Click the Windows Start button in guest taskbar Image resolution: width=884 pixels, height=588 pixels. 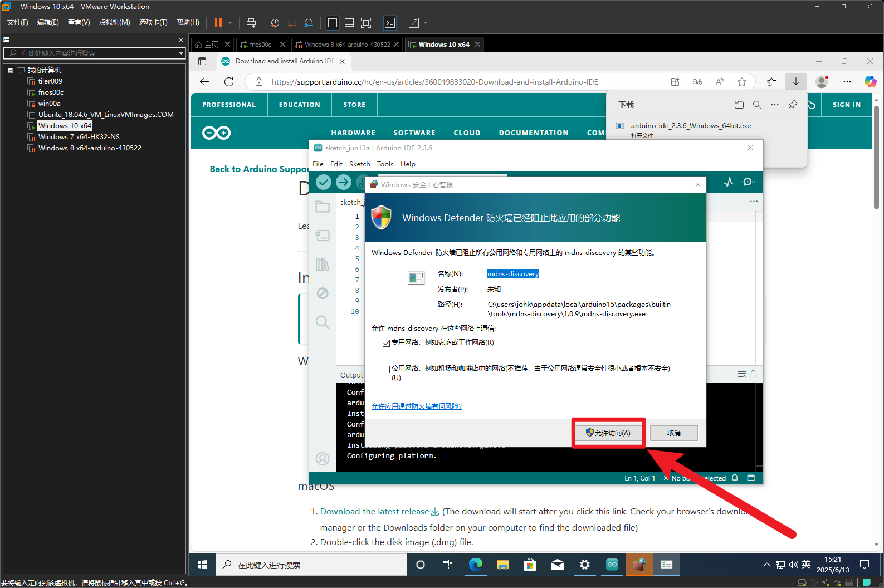pyautogui.click(x=202, y=565)
